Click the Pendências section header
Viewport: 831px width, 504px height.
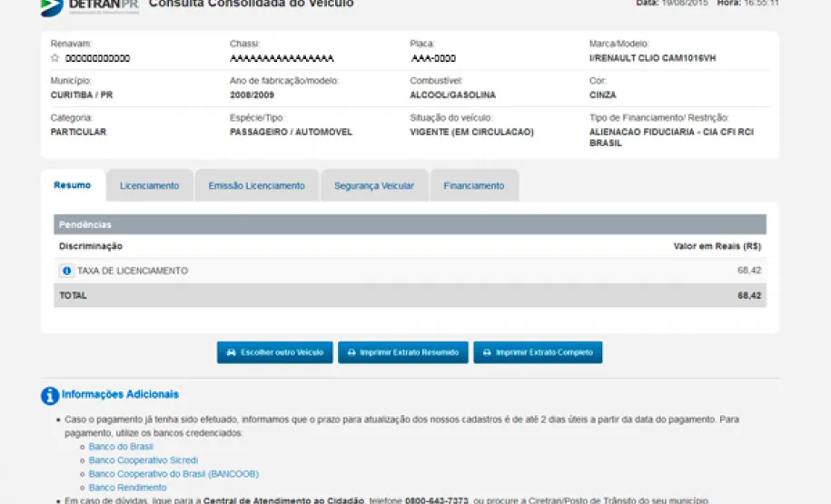coord(410,224)
